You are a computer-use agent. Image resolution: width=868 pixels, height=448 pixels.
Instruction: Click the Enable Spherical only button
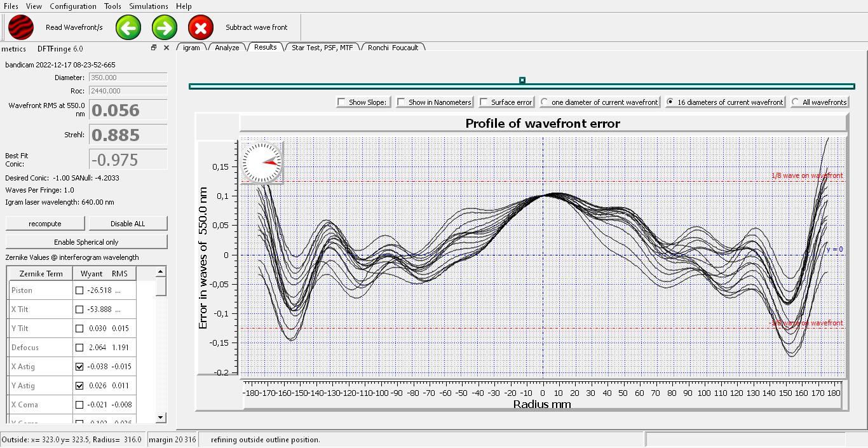click(x=86, y=242)
